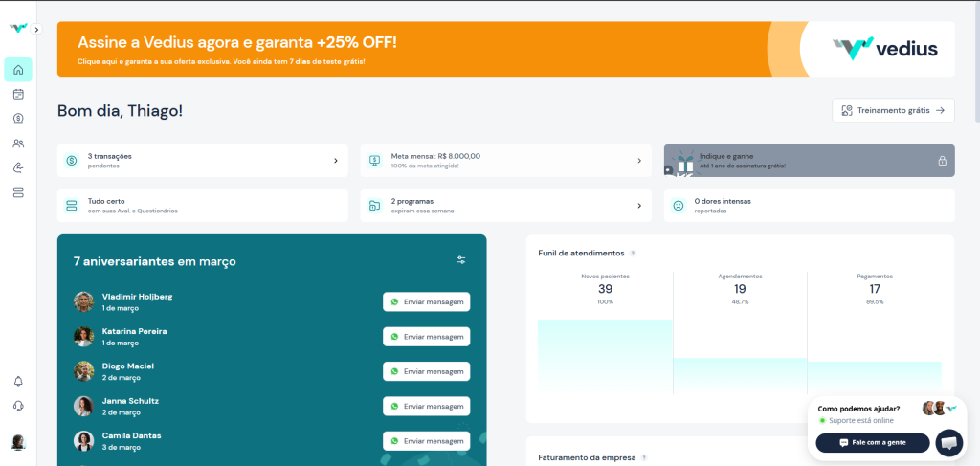Click the name Vladimir Holjberg
Viewport: 980px width, 466px height.
click(x=137, y=296)
